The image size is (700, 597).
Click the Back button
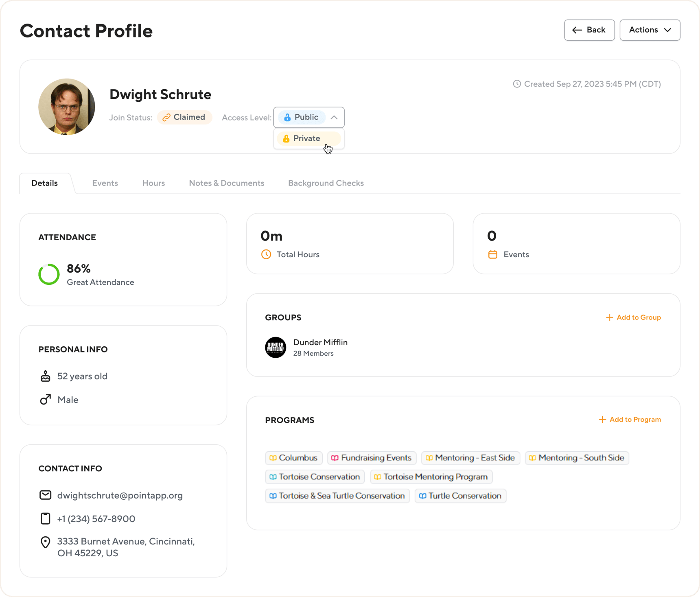pos(589,30)
